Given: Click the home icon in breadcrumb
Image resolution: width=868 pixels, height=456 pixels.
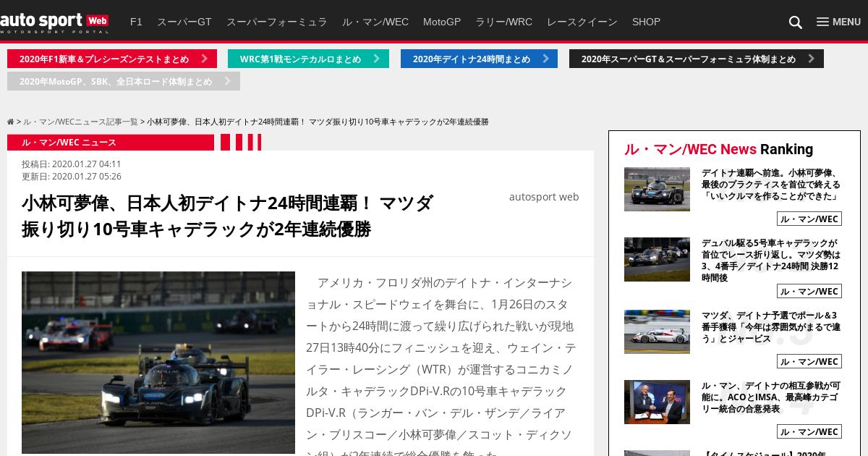Looking at the screenshot, I should (11, 122).
